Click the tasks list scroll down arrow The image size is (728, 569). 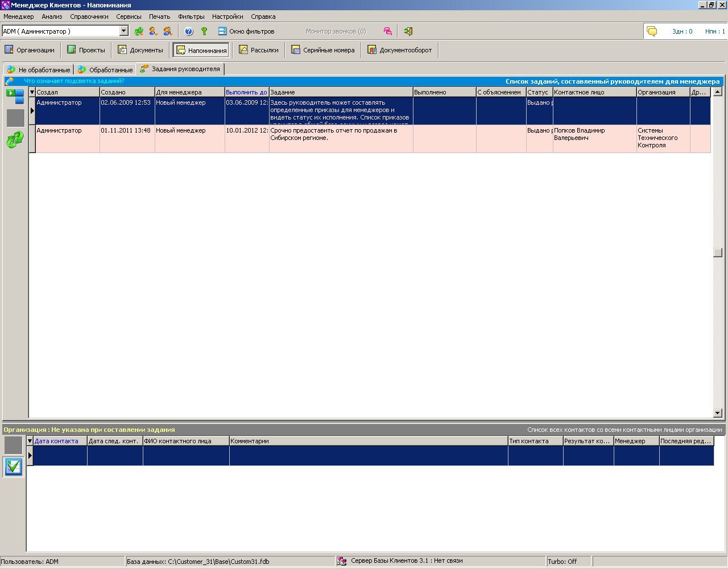point(717,413)
